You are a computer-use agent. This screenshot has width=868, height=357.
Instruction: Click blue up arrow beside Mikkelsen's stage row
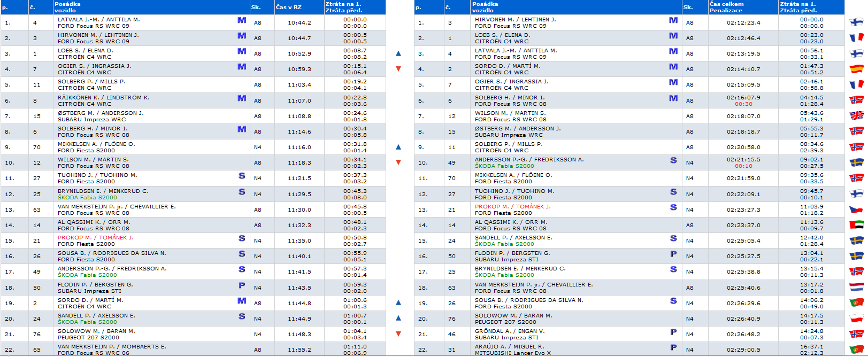click(x=398, y=147)
